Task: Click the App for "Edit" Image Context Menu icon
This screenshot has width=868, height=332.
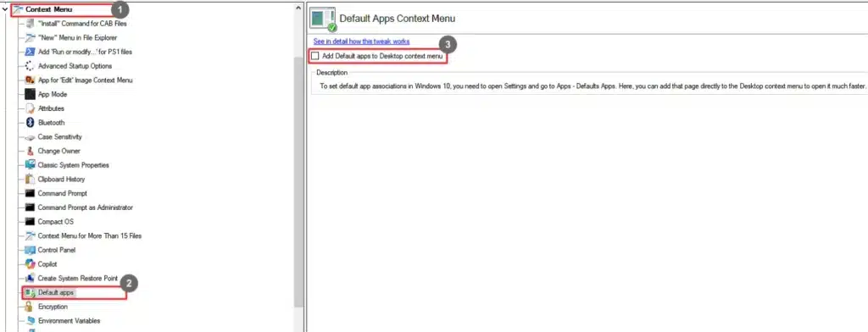Action: pyautogui.click(x=30, y=80)
